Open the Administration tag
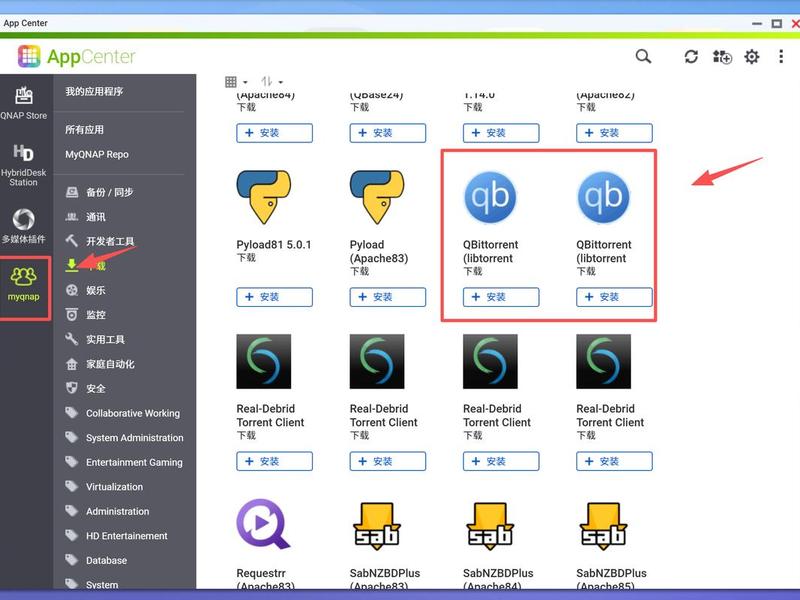Screen dimensions: 800x600 coord(107,511)
